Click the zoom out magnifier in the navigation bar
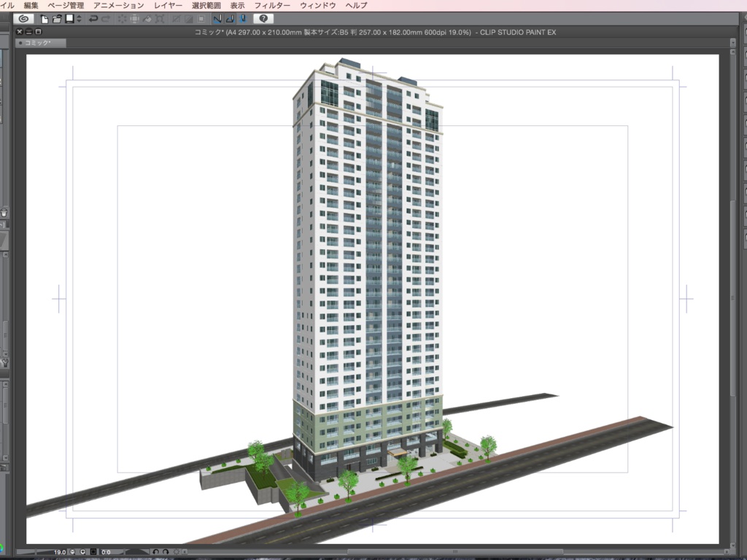The image size is (747, 560). 71,552
